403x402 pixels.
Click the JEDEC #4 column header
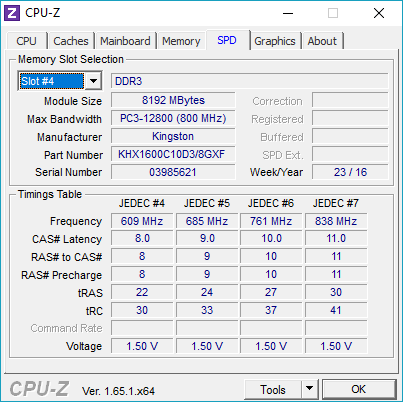[x=142, y=203]
